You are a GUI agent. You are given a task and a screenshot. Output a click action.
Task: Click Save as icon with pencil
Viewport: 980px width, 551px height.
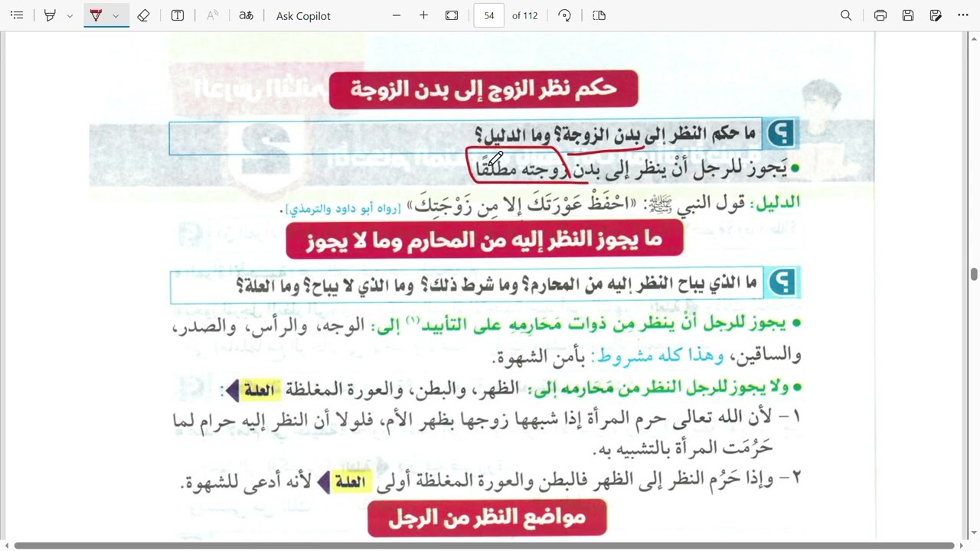936,15
